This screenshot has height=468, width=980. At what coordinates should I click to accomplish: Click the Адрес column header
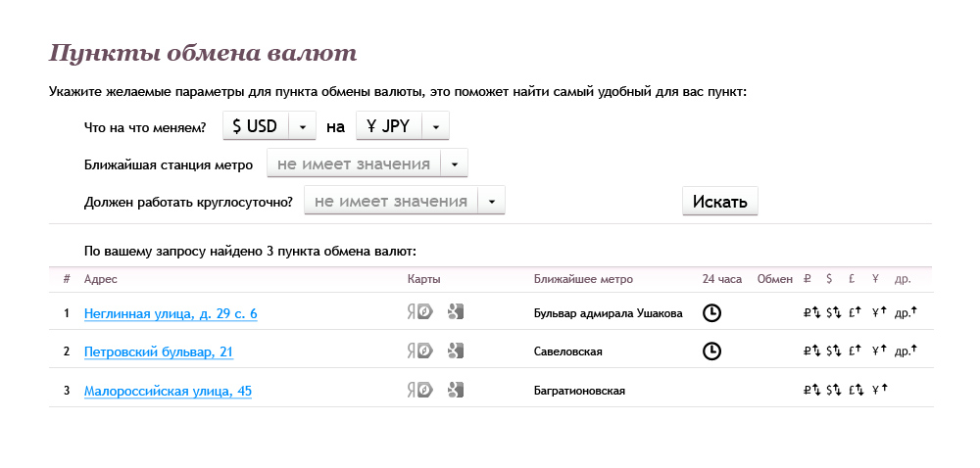point(101,279)
